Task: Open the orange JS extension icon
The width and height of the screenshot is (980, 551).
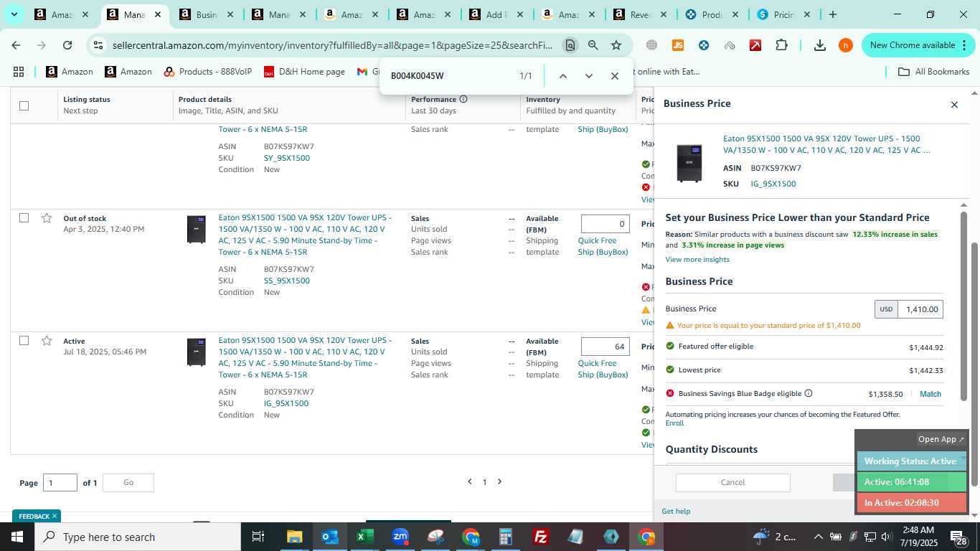Action: click(x=678, y=45)
